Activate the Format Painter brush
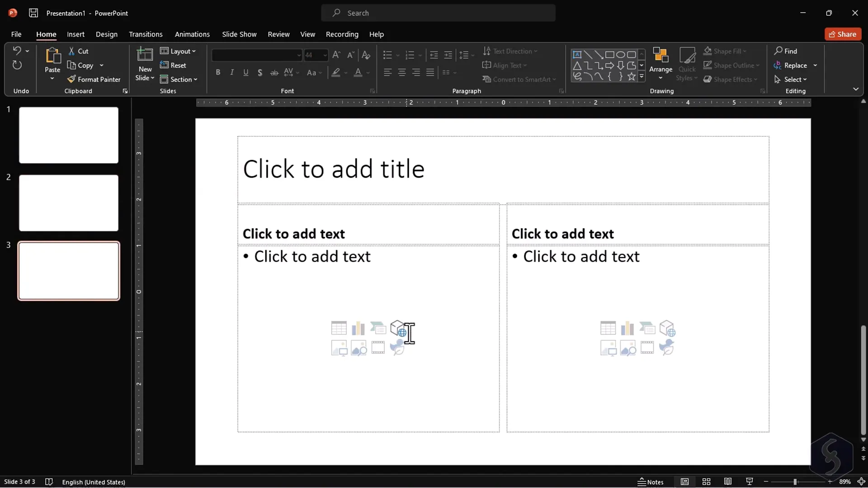The width and height of the screenshot is (868, 488). (94, 79)
